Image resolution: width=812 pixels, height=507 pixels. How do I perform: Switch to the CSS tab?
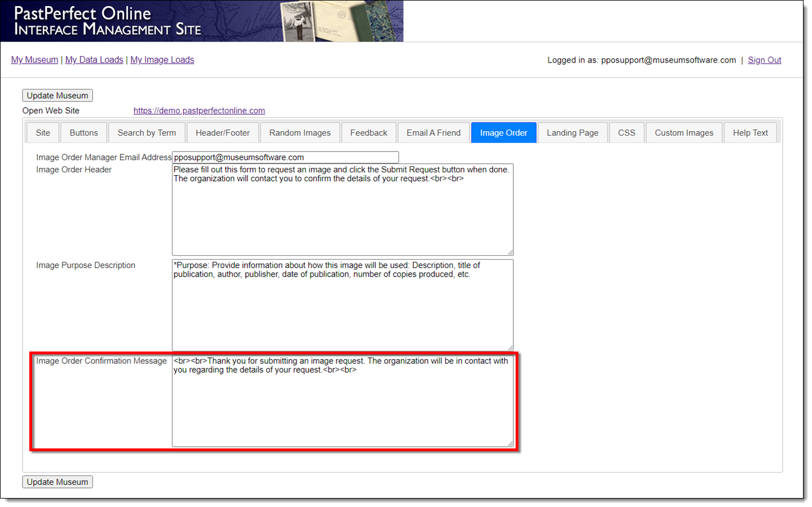point(626,133)
